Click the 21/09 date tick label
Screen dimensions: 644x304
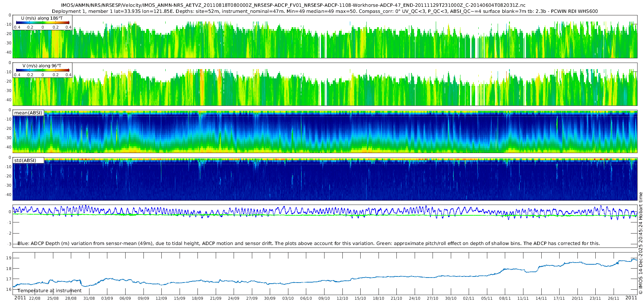[x=215, y=298]
